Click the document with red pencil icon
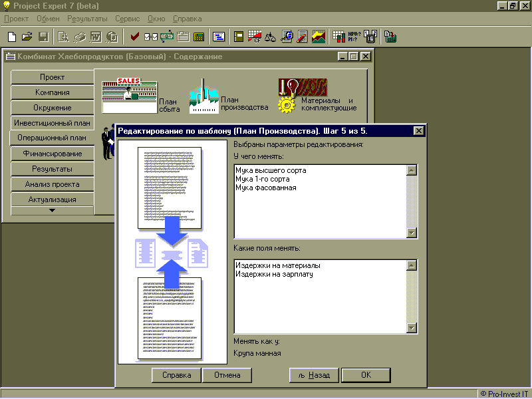The height and width of the screenshot is (399, 532). point(302,37)
